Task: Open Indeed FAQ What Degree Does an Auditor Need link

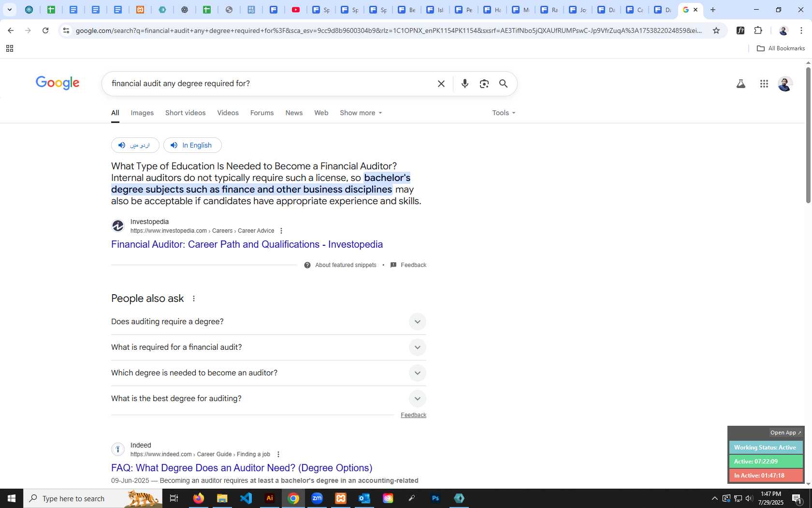Action: coord(242,468)
